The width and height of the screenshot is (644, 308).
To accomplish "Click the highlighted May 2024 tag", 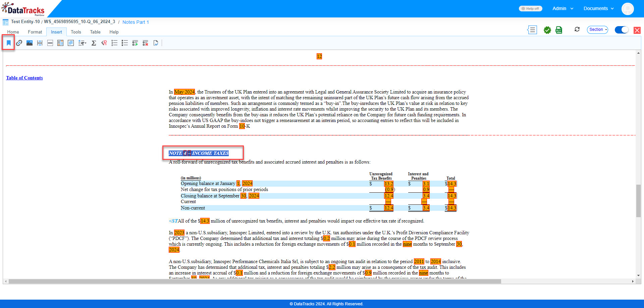I will pyautogui.click(x=184, y=92).
